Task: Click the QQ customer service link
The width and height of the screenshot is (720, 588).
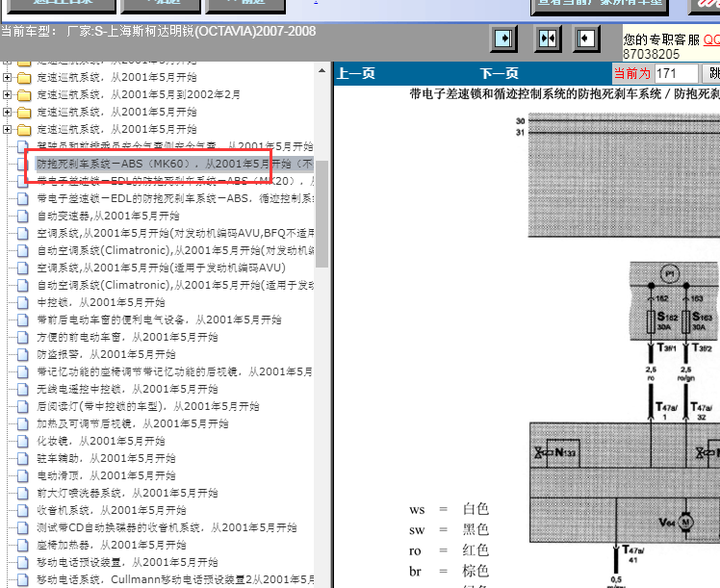Action: [711, 39]
